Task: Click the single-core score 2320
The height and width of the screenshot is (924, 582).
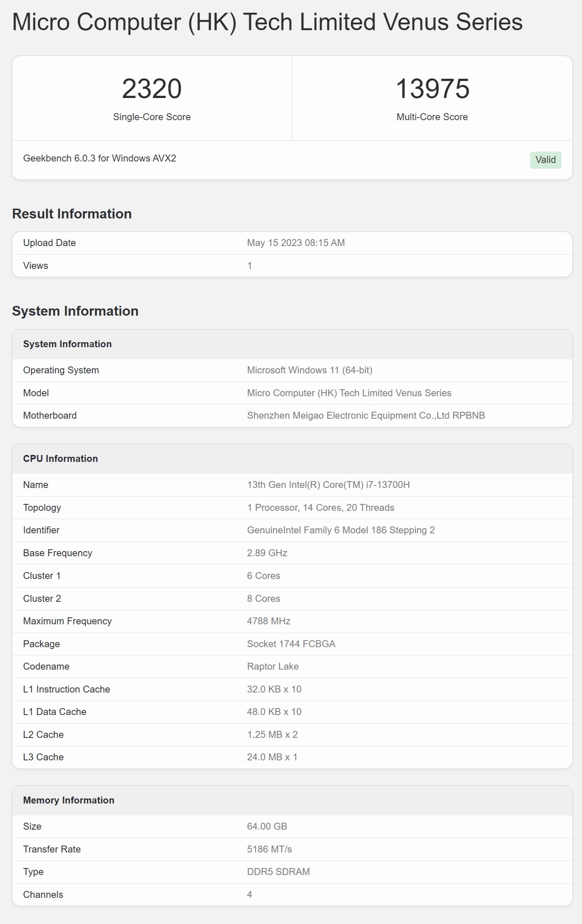Action: coord(152,89)
